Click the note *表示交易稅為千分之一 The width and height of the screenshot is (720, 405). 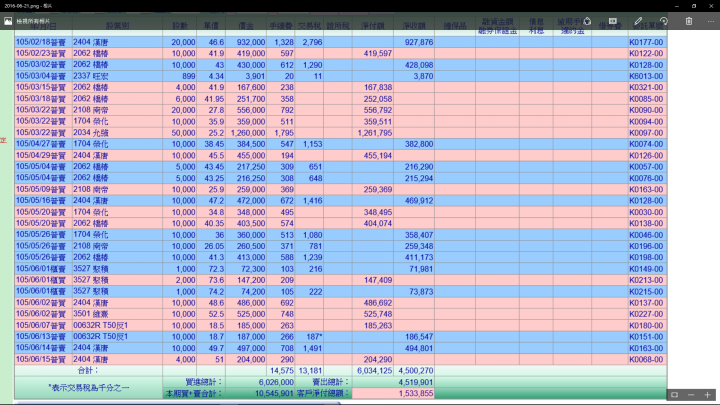pyautogui.click(x=88, y=388)
